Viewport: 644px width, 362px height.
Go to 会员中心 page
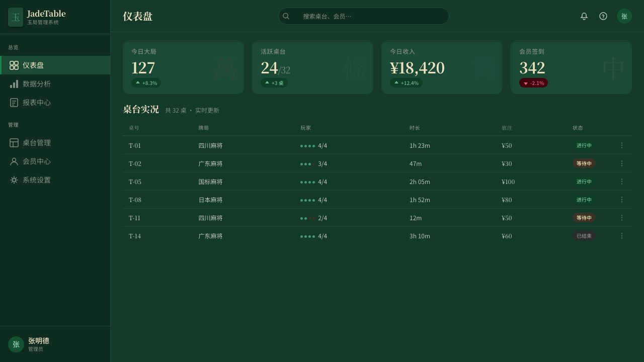coord(55,161)
